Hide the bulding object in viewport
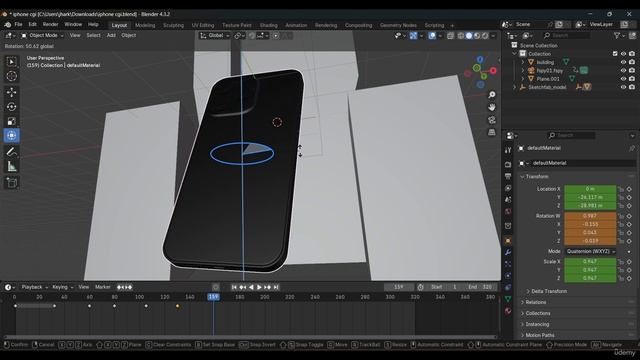The height and width of the screenshot is (360, 640). coord(623,62)
